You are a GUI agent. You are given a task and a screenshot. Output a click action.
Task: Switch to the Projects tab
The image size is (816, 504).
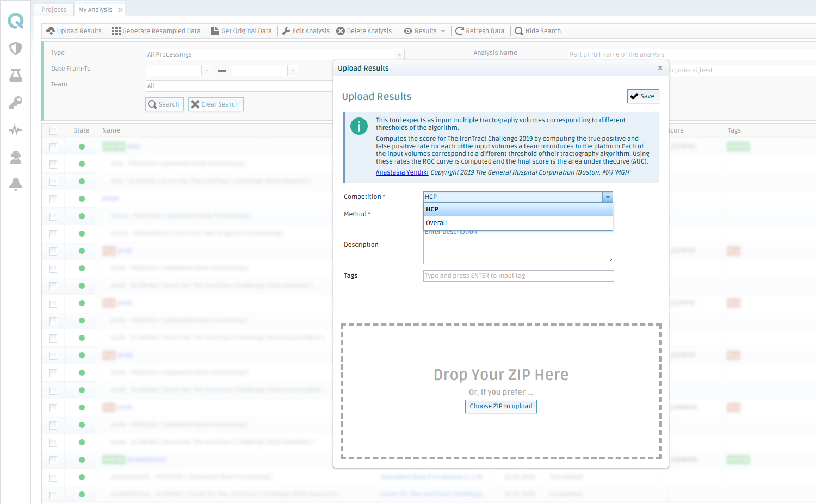pyautogui.click(x=54, y=10)
